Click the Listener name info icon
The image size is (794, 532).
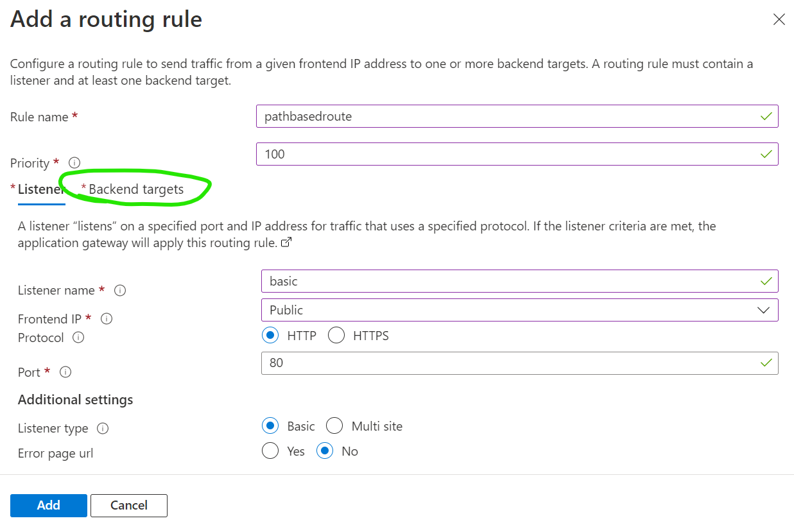coord(119,291)
